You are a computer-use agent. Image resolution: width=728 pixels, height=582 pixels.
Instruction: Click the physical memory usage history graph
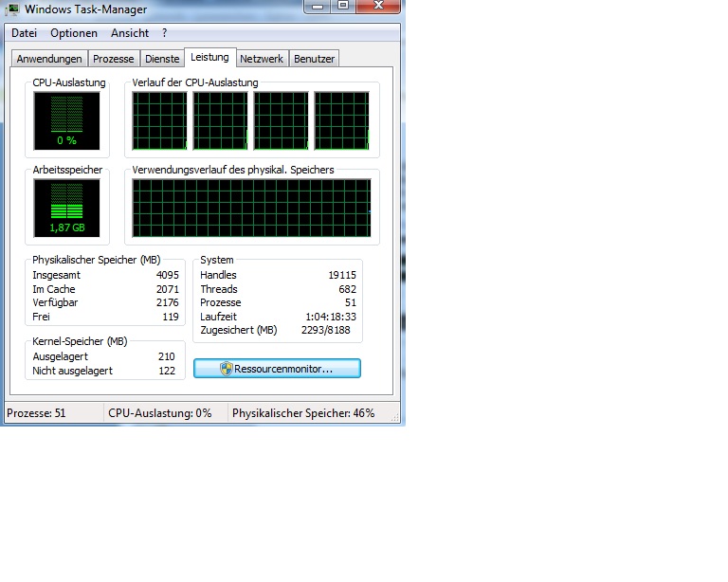pos(251,208)
